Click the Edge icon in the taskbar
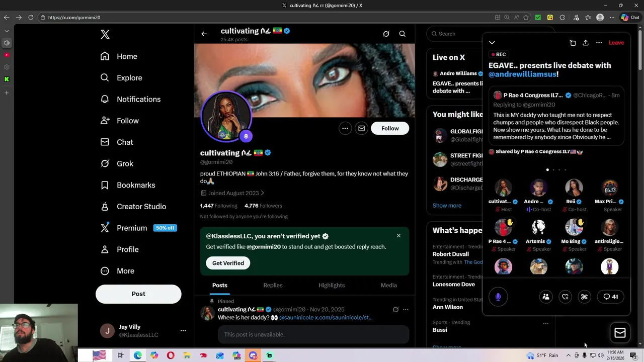 tap(137, 355)
